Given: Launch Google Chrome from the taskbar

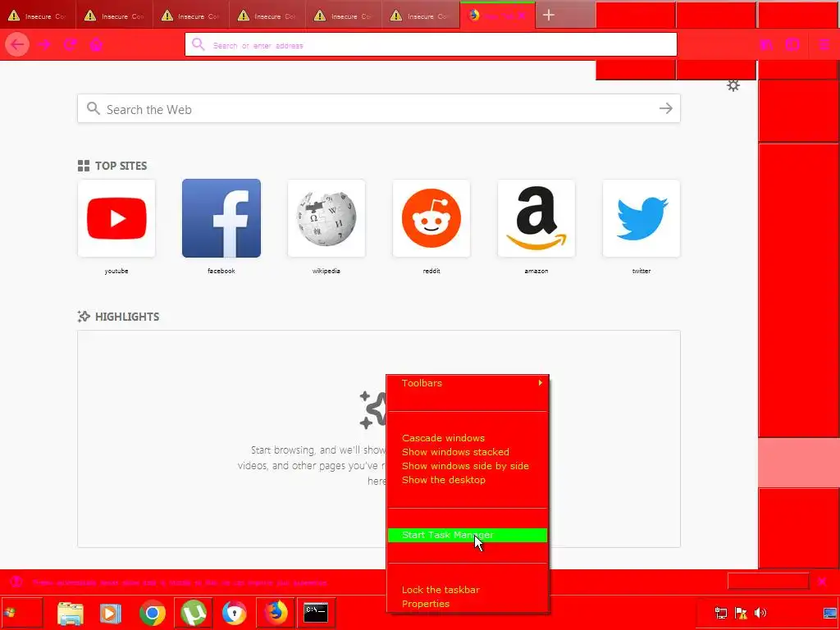Looking at the screenshot, I should coord(152,613).
